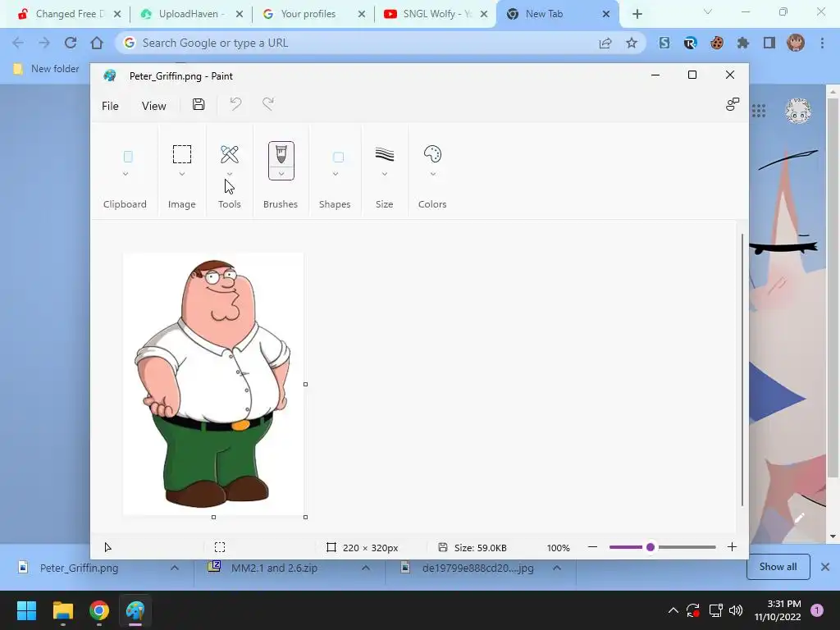840x630 pixels.
Task: Open the Chrome tab search chevron
Action: [x=708, y=11]
